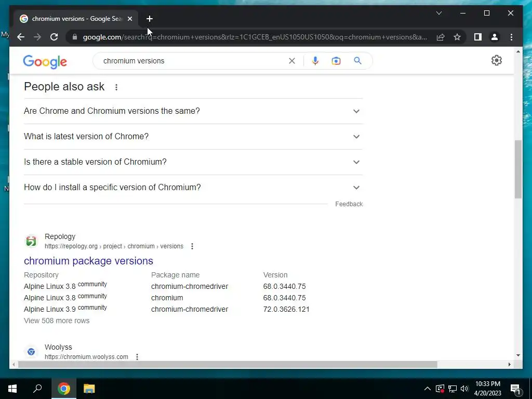Viewport: 532px width, 399px height.
Task: Open Windows taskbar search
Action: 37,389
